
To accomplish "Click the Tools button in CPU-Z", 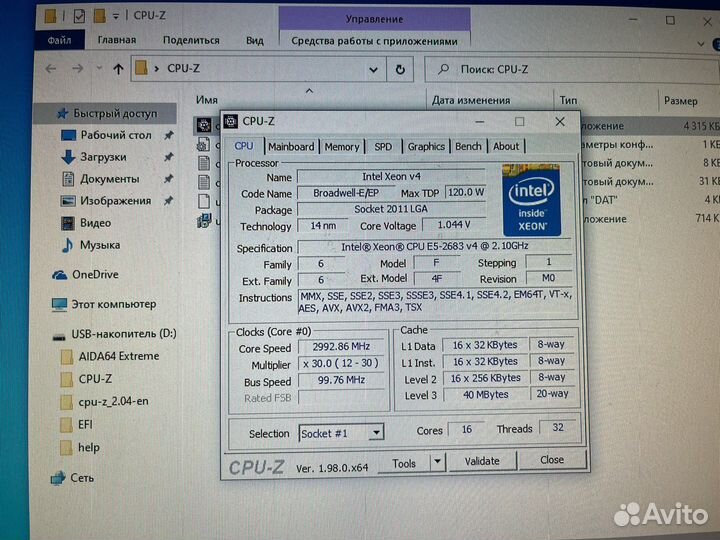I will pyautogui.click(x=404, y=463).
